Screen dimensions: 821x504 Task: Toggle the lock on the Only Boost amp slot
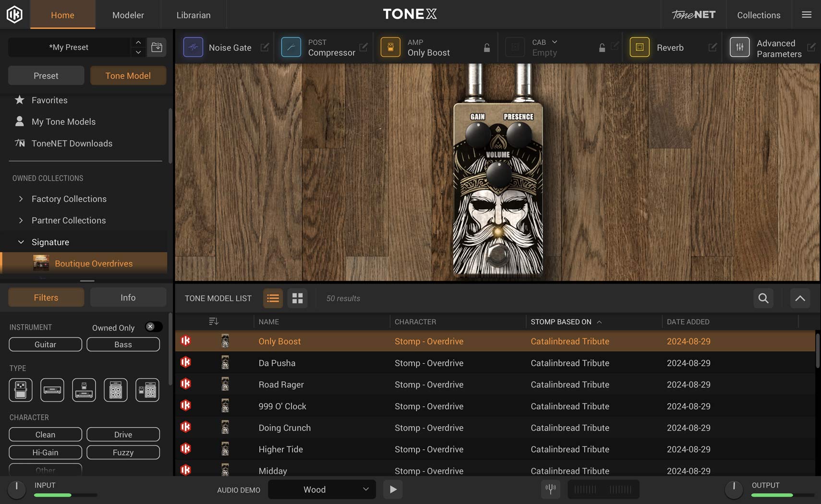[486, 48]
